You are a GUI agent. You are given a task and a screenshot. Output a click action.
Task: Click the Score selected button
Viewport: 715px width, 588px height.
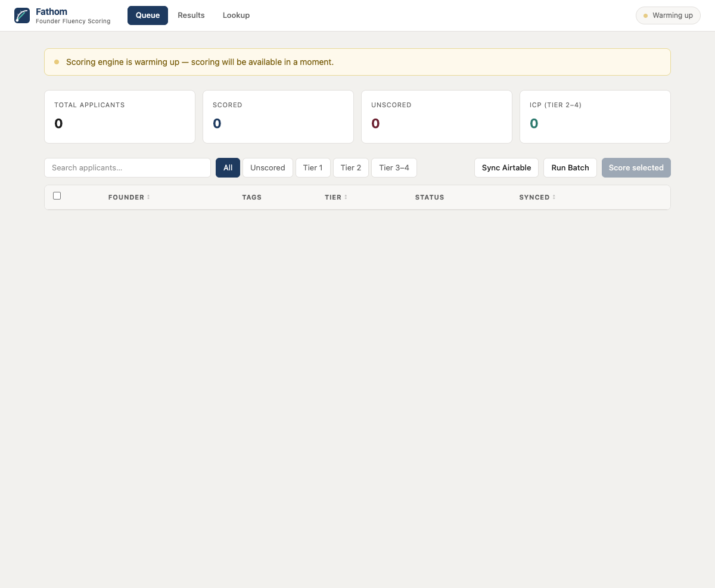coord(636,168)
